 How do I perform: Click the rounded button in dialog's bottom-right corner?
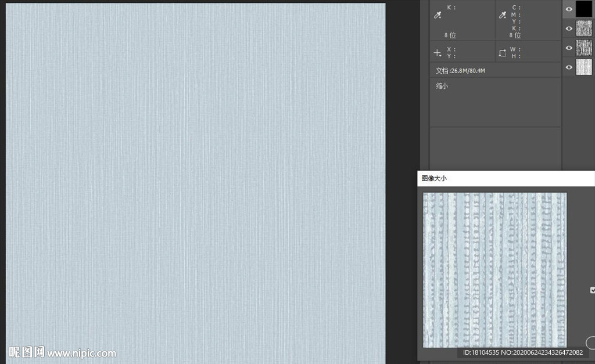pos(590,343)
